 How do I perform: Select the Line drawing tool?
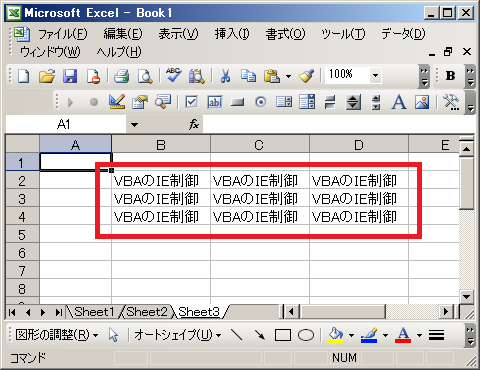tap(237, 335)
